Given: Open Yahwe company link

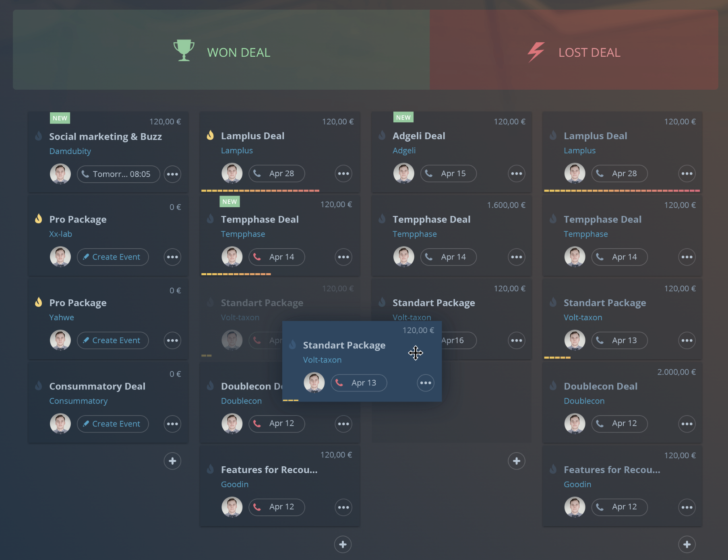Looking at the screenshot, I should click(x=62, y=317).
